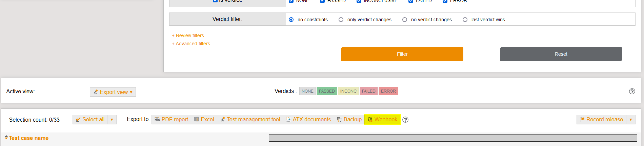Click Record release button
Viewport: 644px width, 146px height.
click(x=602, y=120)
